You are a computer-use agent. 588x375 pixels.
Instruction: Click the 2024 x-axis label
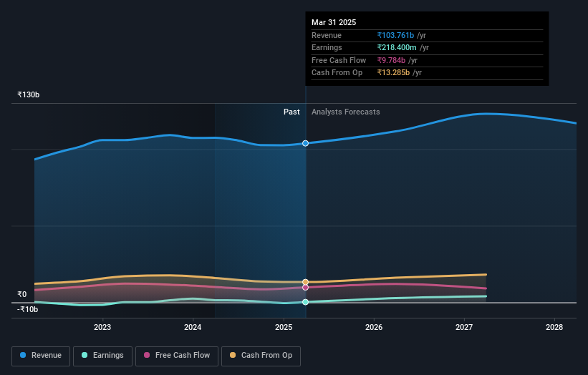click(193, 328)
